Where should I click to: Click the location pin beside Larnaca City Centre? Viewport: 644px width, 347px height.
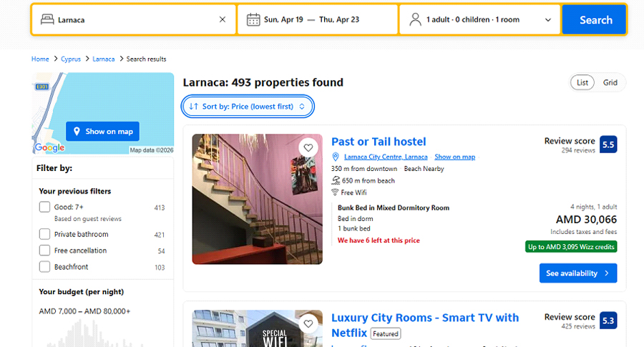tap(336, 157)
